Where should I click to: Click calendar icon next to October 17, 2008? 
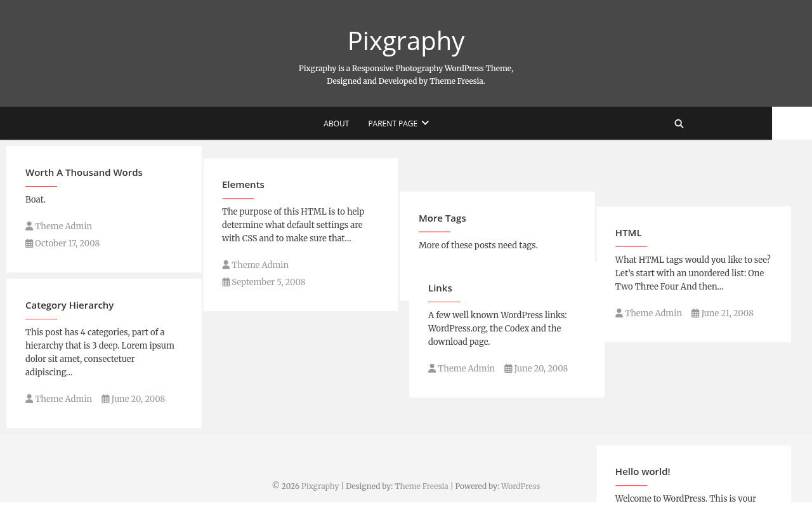29,243
